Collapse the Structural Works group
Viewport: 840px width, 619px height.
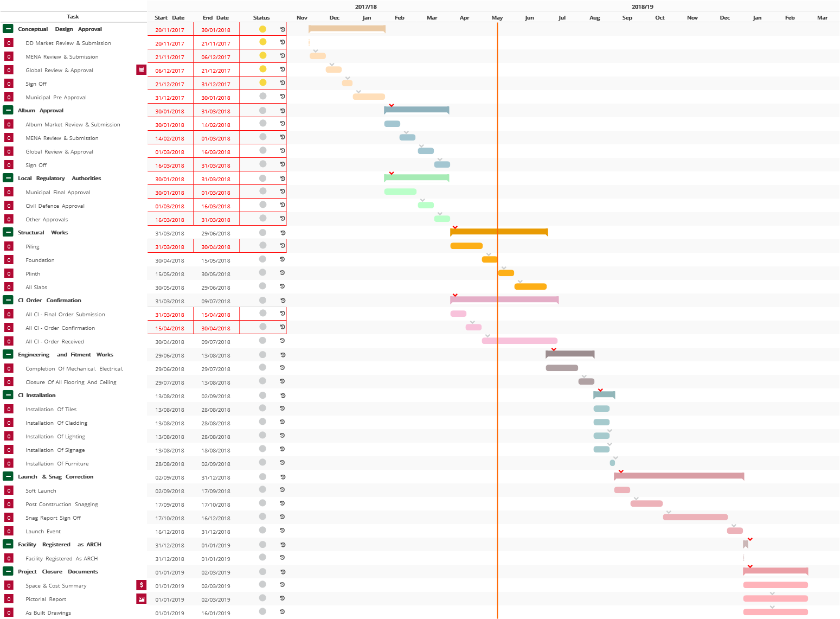pos(8,232)
